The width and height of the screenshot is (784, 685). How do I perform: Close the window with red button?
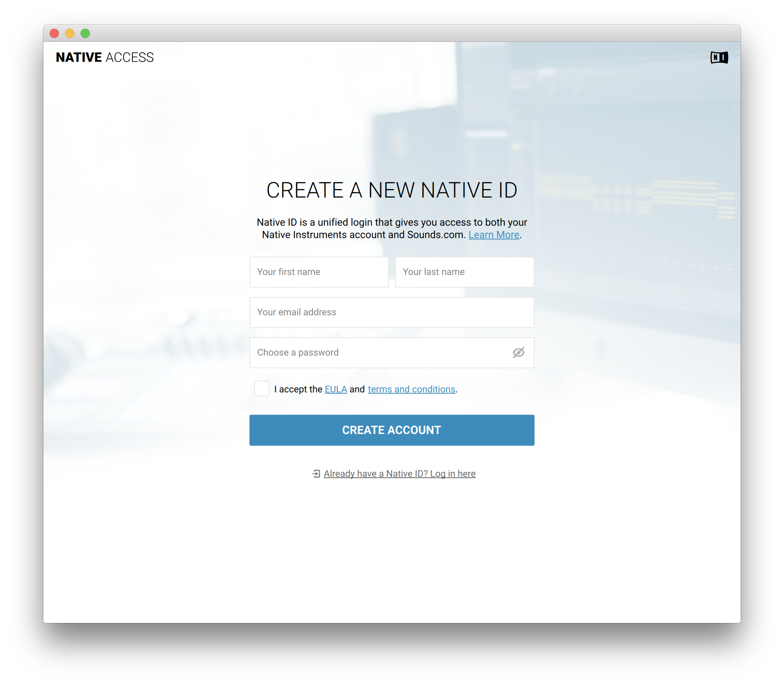click(x=54, y=33)
